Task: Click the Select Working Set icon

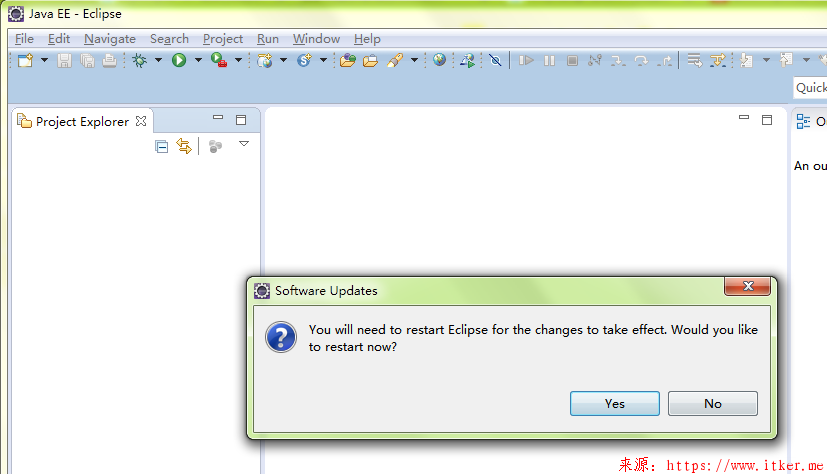Action: coord(215,146)
